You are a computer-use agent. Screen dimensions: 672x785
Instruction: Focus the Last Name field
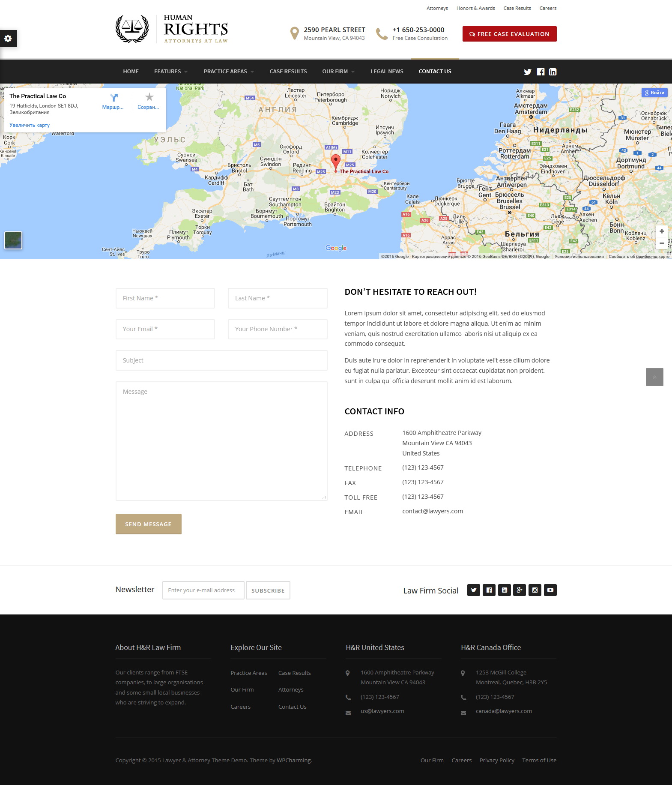(x=278, y=298)
